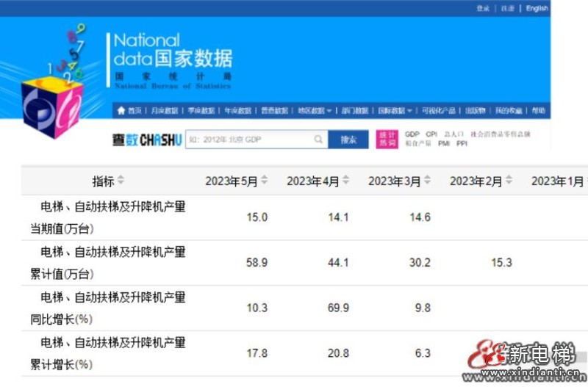Click the 登录 login link
This screenshot has height=387, width=588.
482,8
